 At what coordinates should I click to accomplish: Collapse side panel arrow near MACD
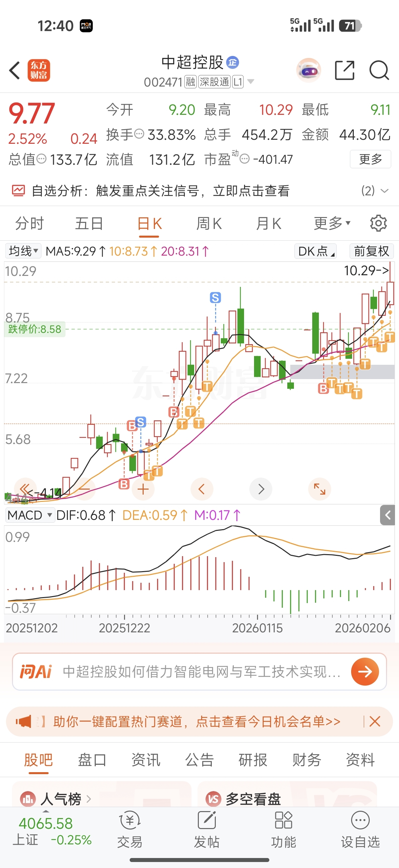point(388,515)
